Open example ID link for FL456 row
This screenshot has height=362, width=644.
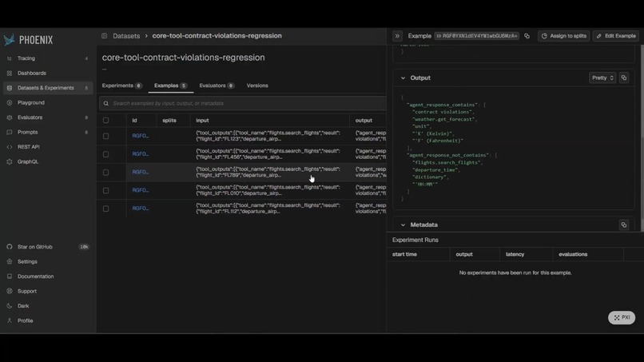click(140, 154)
